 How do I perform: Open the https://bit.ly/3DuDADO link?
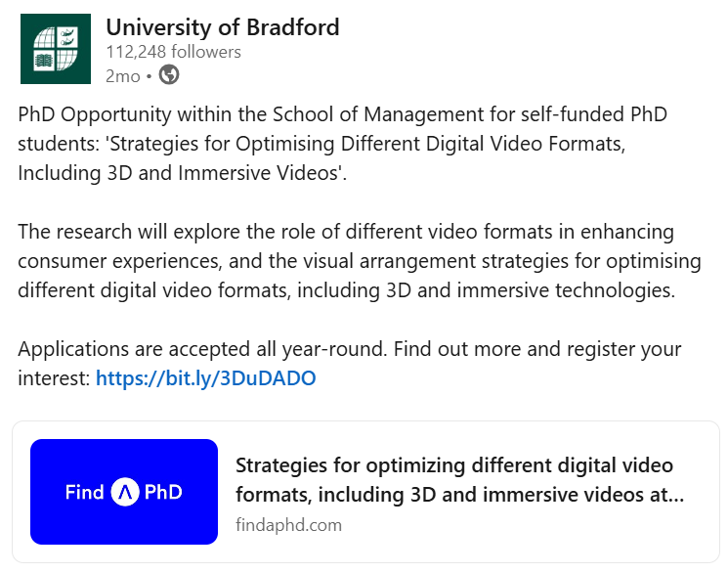[x=205, y=378]
